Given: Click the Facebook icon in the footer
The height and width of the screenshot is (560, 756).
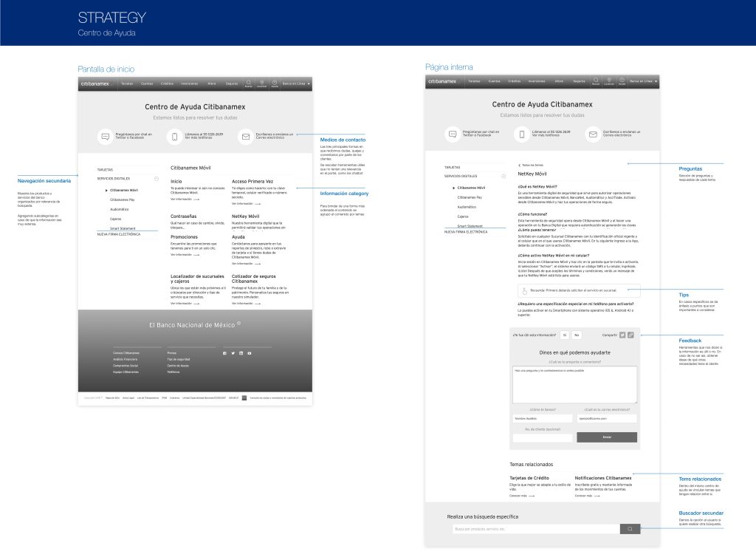Looking at the screenshot, I should point(224,353).
